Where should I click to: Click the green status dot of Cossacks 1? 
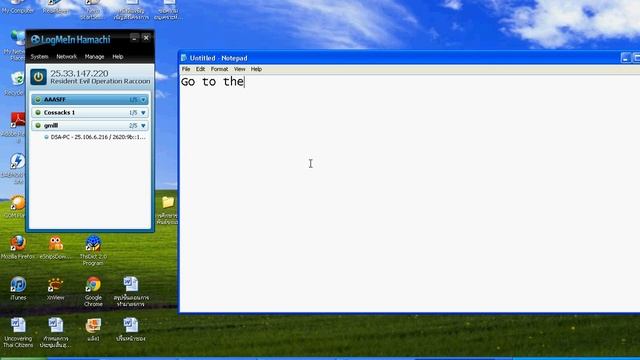[38, 113]
